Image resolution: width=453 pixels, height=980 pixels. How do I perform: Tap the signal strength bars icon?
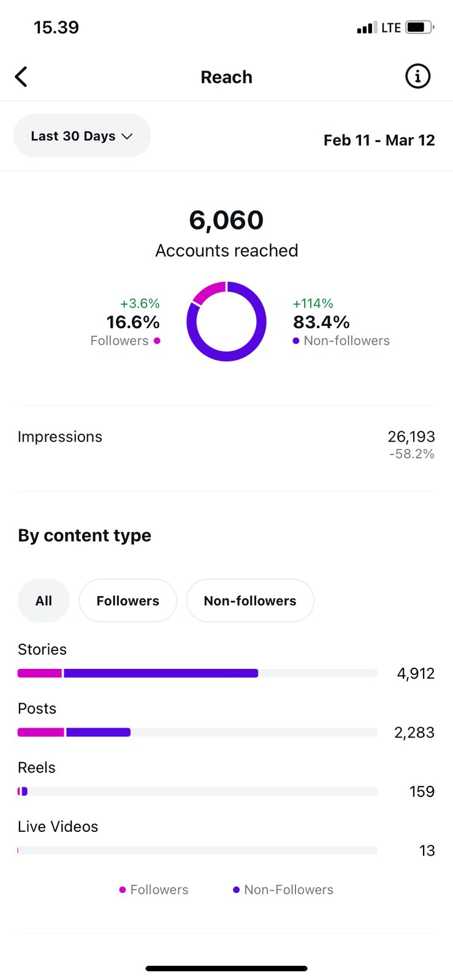coord(366,28)
